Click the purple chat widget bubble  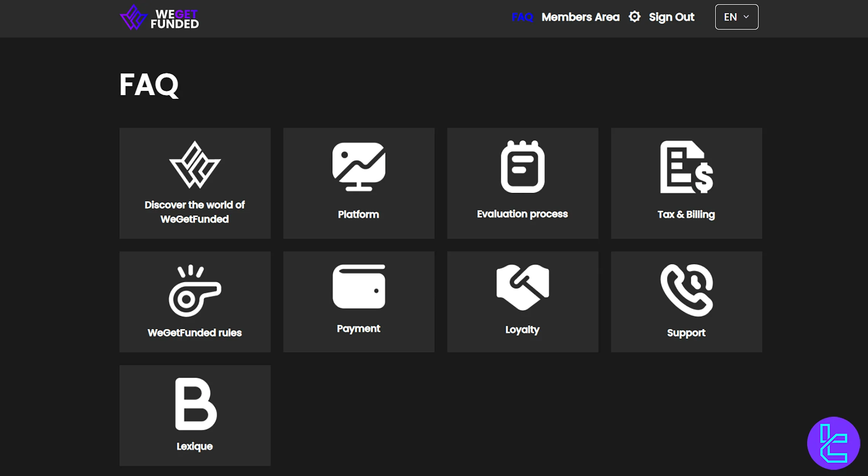click(x=833, y=443)
